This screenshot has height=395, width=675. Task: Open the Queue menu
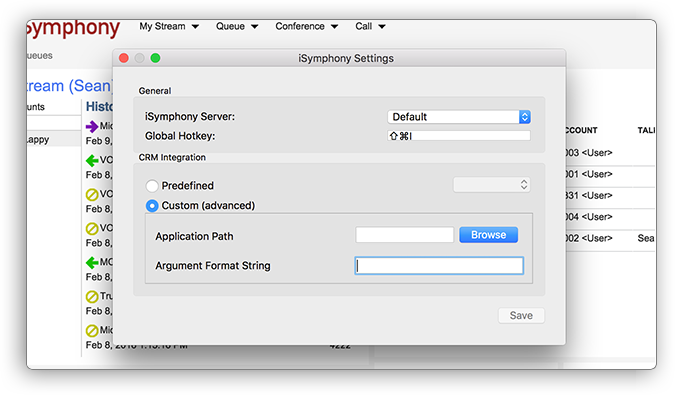click(x=237, y=27)
